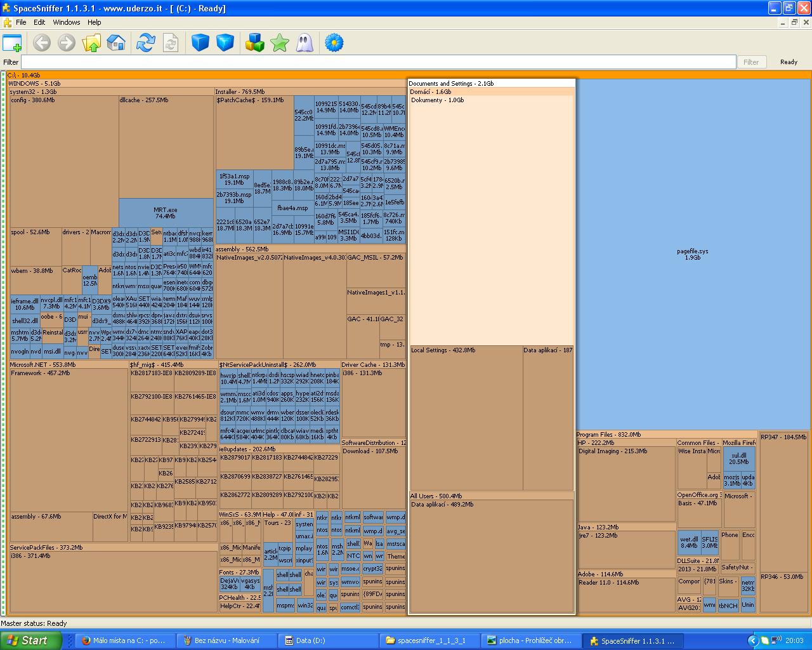This screenshot has height=650, width=812.
Task: Click the '$hf_mig$ - 415.4Mb' folder header
Action: [173, 365]
